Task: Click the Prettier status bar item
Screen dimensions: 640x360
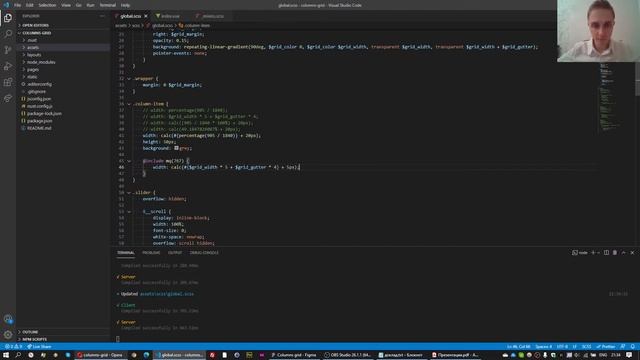Action: [606, 347]
